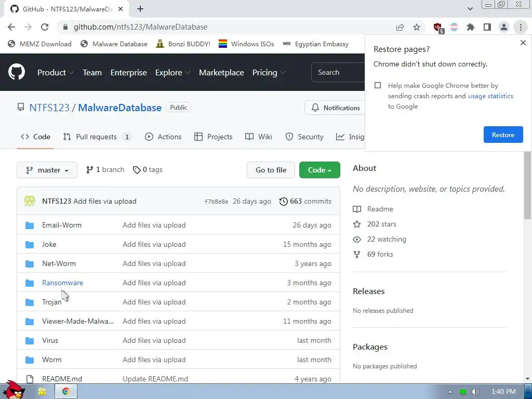
Task: Open the NTFS123 owner link
Action: 49,108
